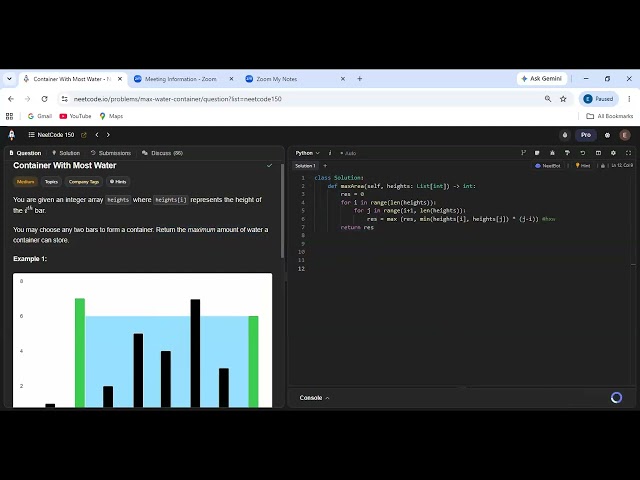Open Maps bookmark
Viewport: 640px width, 480px height.
pos(111,116)
